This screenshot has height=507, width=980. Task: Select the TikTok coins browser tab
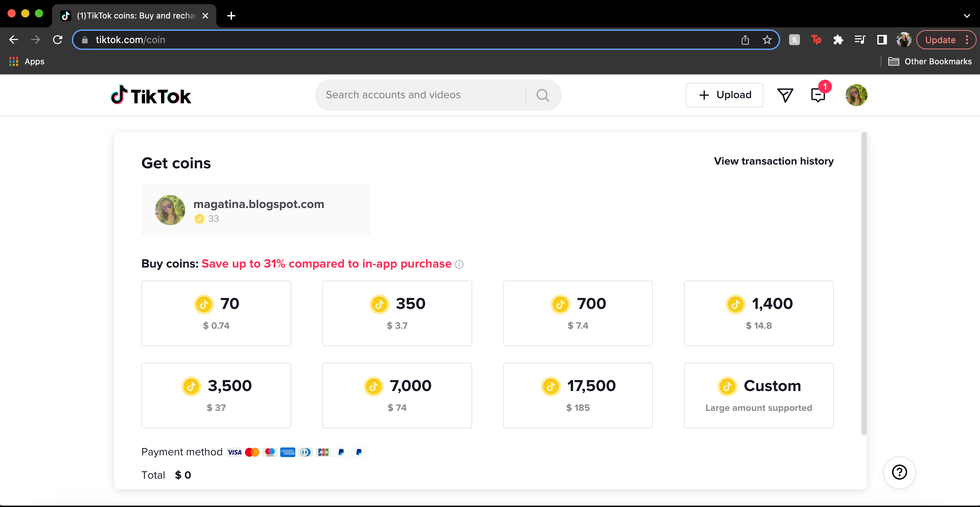click(133, 16)
